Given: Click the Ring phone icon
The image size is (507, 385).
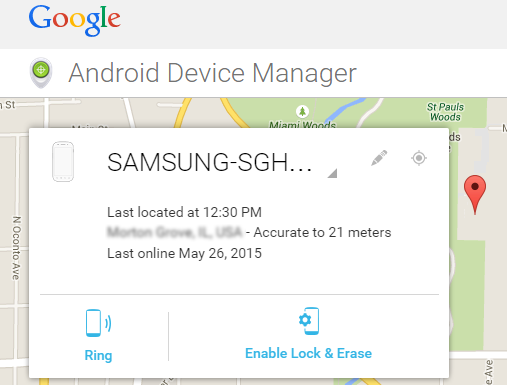Looking at the screenshot, I should click(98, 323).
